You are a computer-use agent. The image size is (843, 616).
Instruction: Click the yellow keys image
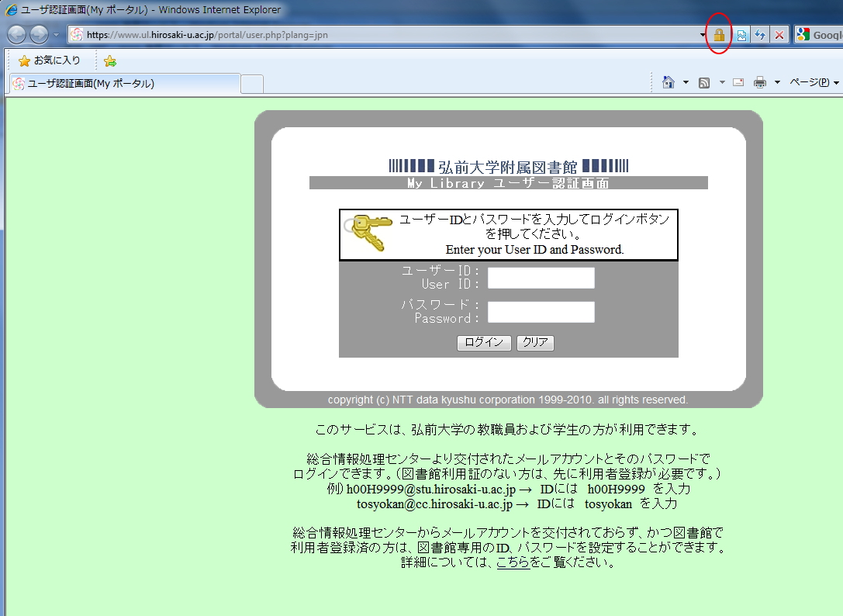tap(368, 233)
